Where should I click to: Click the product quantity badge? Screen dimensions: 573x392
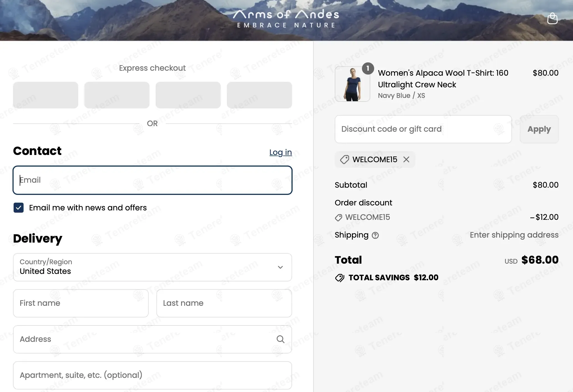coord(368,68)
